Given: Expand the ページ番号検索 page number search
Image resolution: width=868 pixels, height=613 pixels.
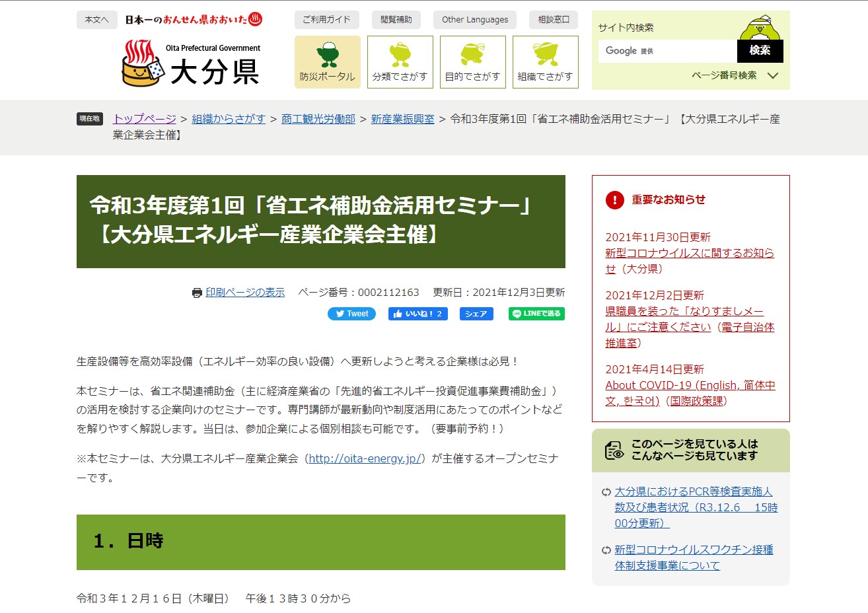Looking at the screenshot, I should pos(735,75).
